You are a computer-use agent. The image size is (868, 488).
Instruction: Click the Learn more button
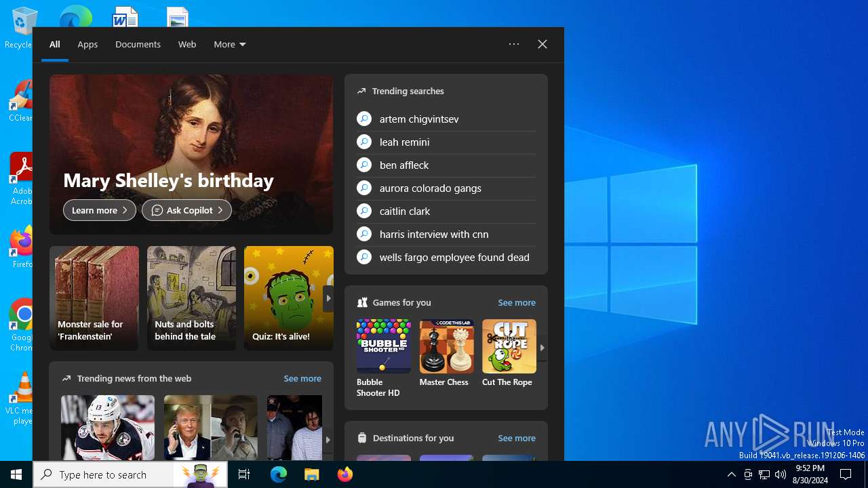[100, 210]
